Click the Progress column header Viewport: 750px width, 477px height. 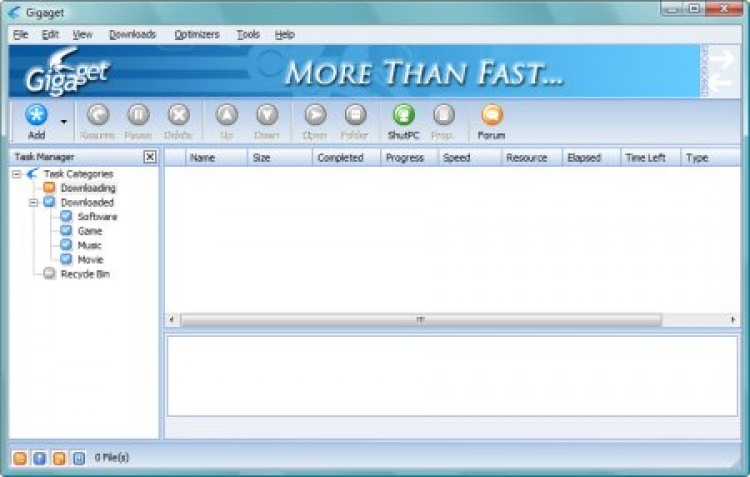point(409,158)
